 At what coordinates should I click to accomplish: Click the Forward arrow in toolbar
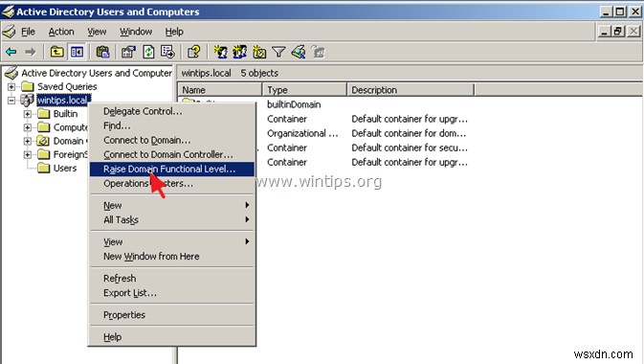click(x=30, y=52)
